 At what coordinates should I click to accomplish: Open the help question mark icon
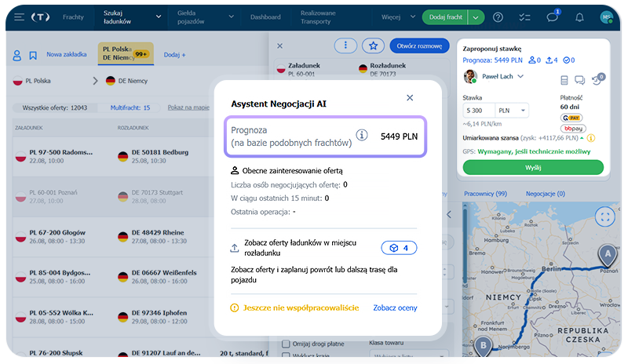(x=498, y=17)
